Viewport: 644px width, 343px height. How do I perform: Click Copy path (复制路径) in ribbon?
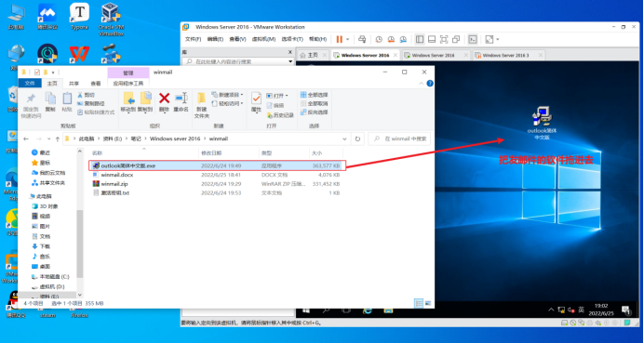(x=91, y=103)
